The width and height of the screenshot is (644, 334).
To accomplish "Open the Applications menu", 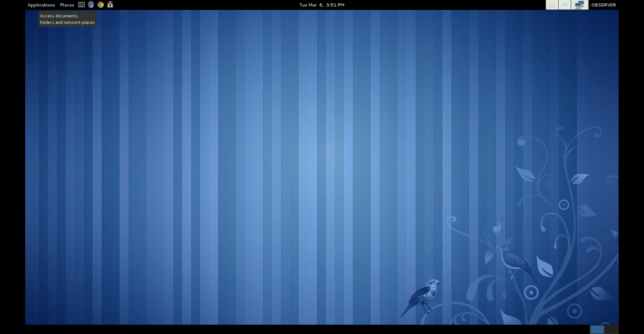I will coord(41,5).
